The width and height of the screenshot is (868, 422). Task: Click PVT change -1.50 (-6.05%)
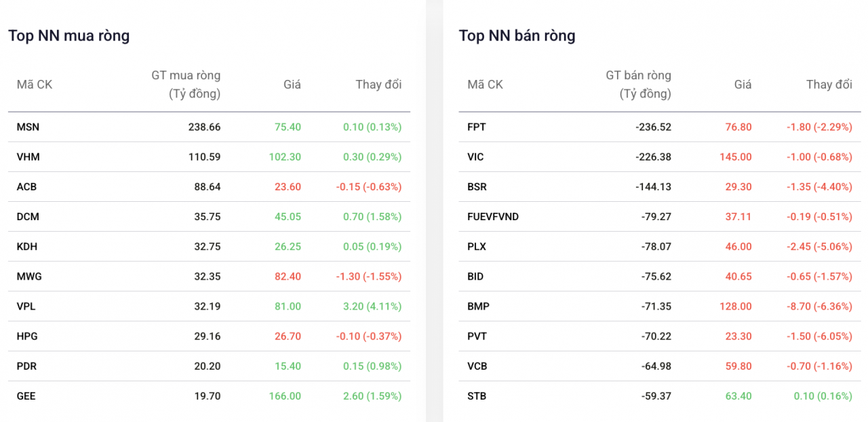(x=819, y=336)
